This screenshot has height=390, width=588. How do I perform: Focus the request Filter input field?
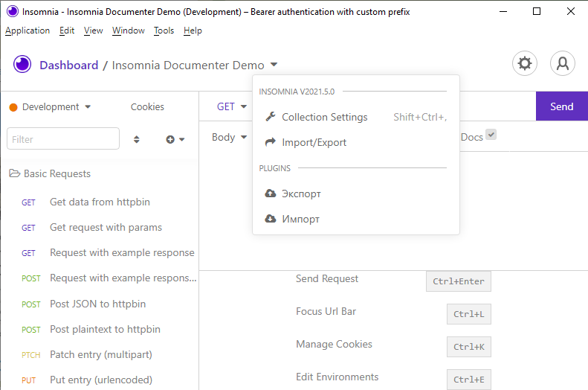(x=63, y=138)
